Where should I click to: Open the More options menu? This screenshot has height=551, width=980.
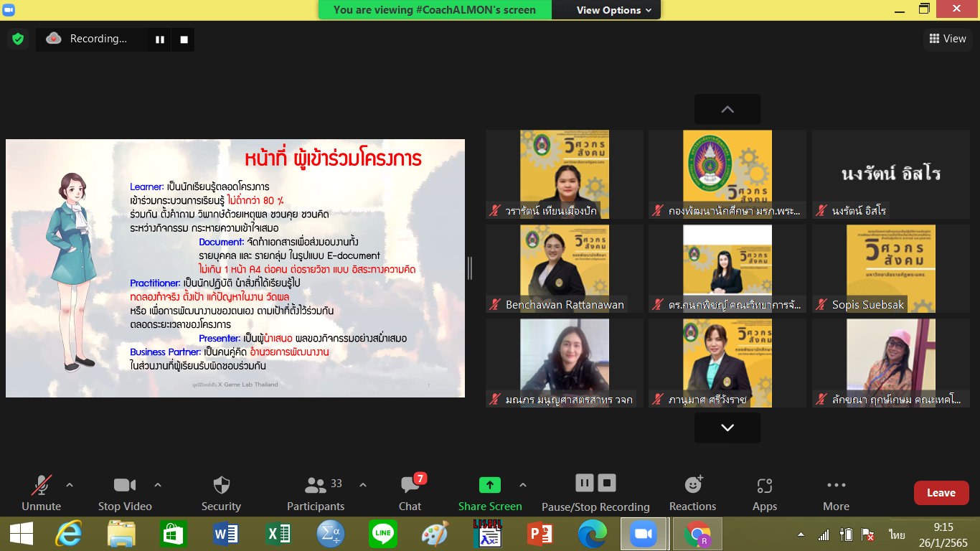[836, 493]
